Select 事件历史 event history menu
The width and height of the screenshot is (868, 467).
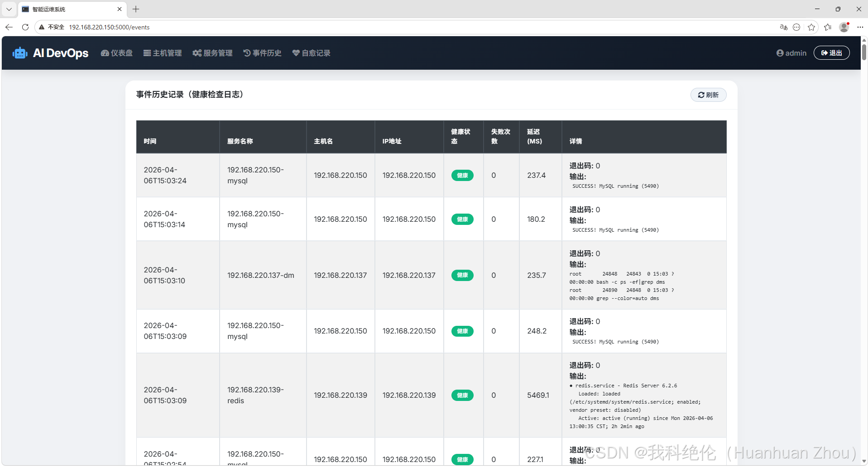(x=262, y=53)
